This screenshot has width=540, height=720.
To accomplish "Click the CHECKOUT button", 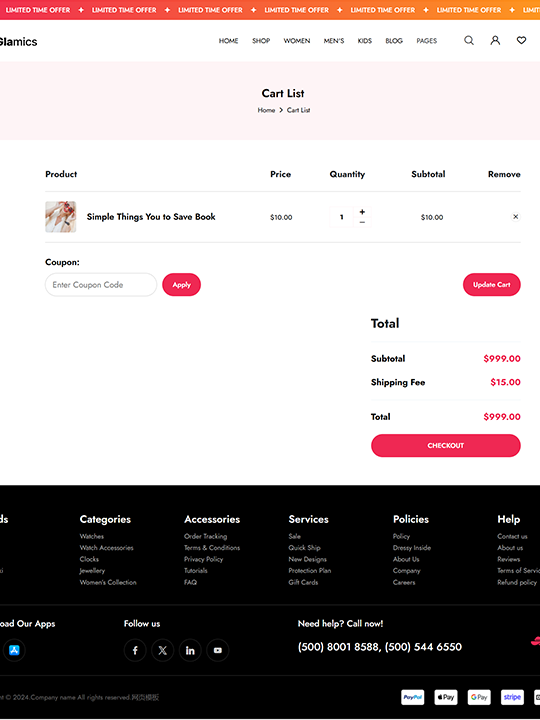I will pos(446,445).
